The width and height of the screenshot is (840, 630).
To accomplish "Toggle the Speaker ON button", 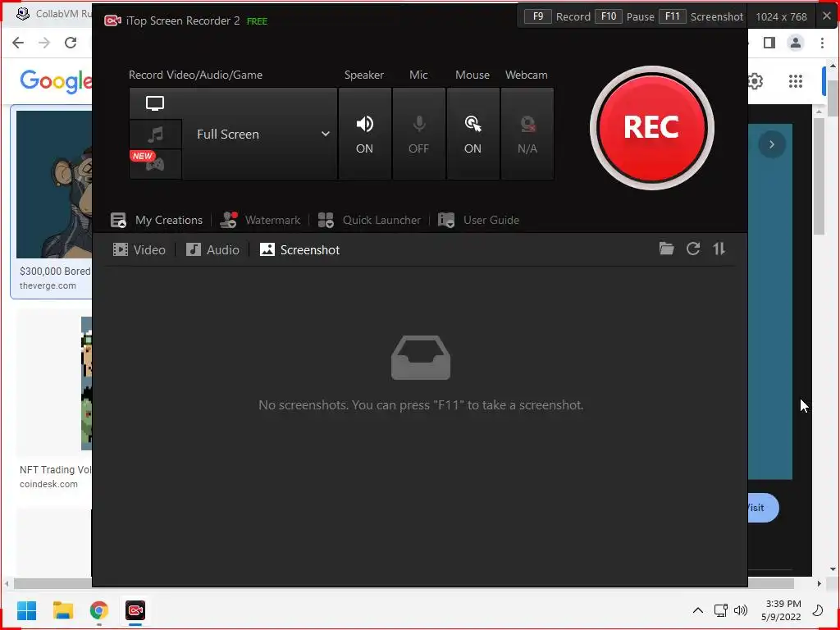I will click(x=364, y=134).
